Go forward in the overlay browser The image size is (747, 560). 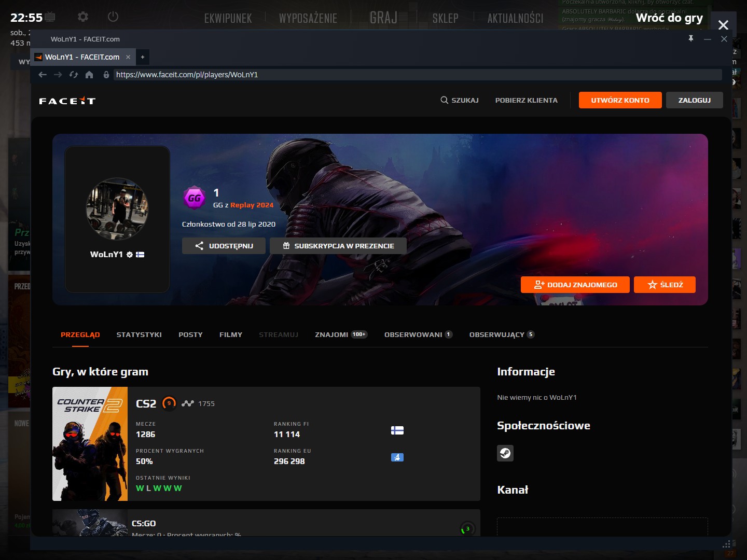click(58, 75)
